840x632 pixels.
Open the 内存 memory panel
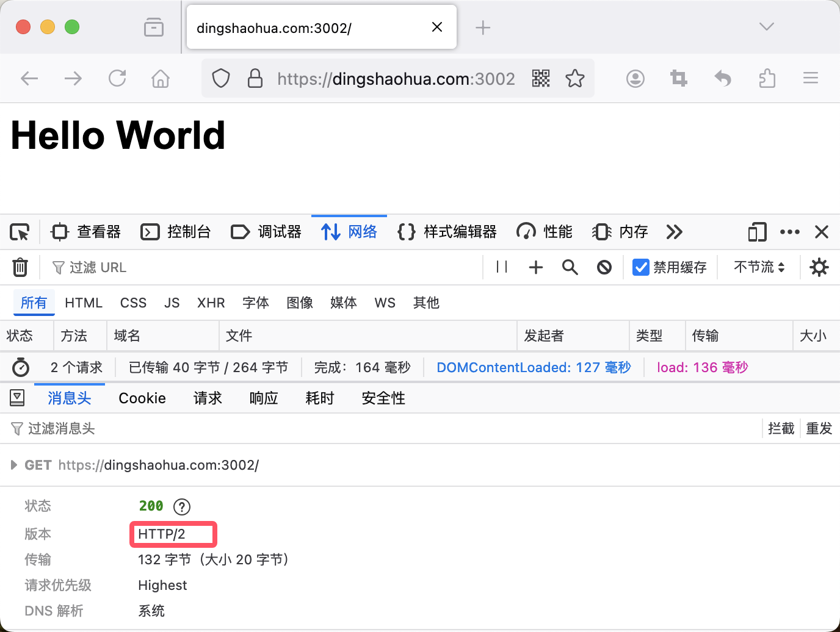coord(620,232)
